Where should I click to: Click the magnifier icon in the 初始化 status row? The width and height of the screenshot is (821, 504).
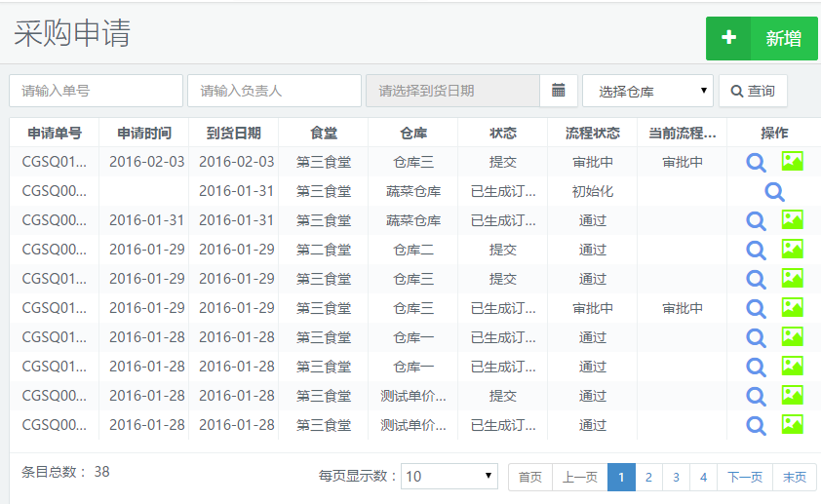point(774,192)
